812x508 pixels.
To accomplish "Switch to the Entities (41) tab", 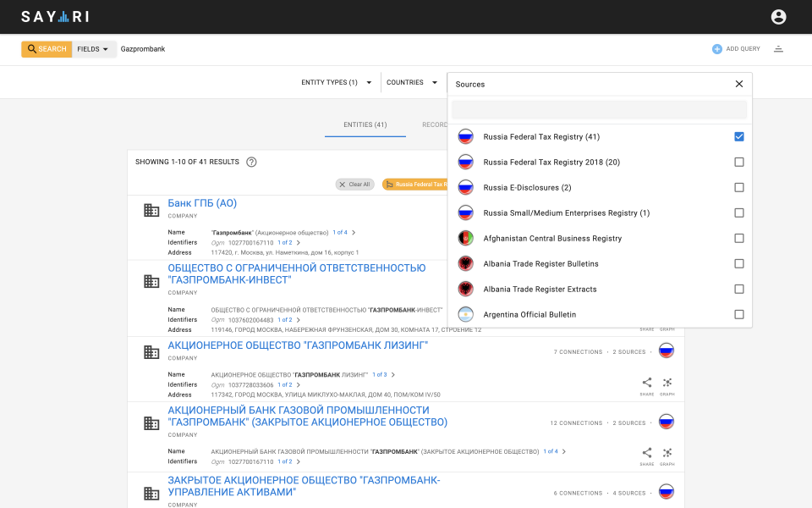I will [x=365, y=124].
